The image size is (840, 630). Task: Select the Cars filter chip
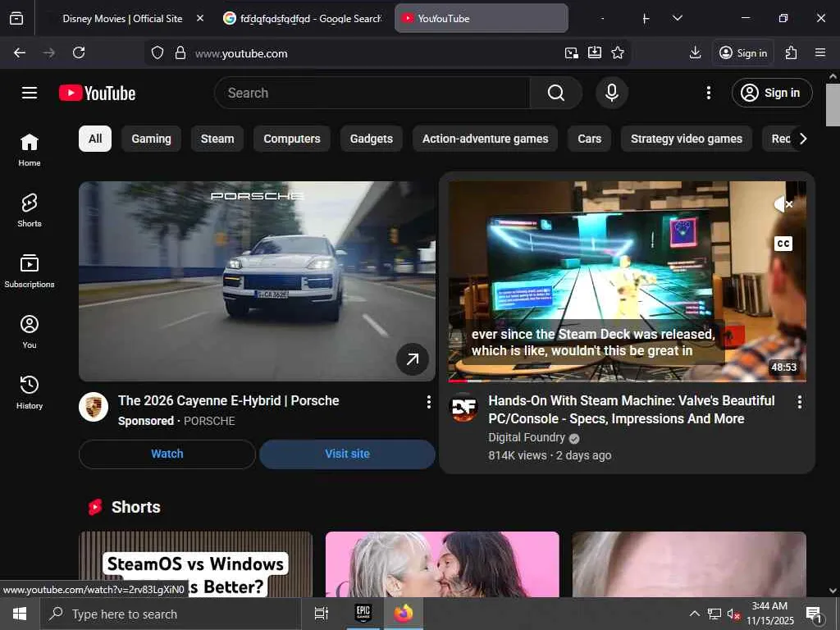click(x=589, y=139)
